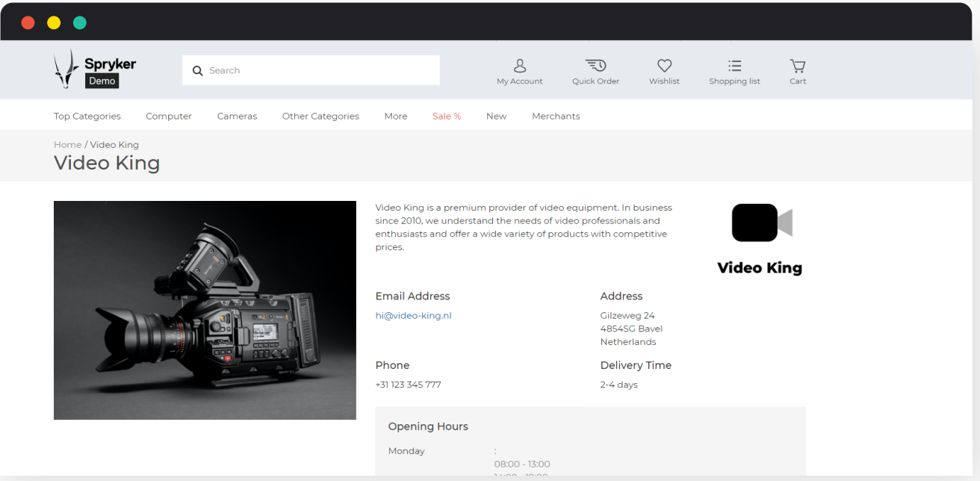Click the Phone heading
Viewport: 980px width, 481px height.
pos(392,365)
